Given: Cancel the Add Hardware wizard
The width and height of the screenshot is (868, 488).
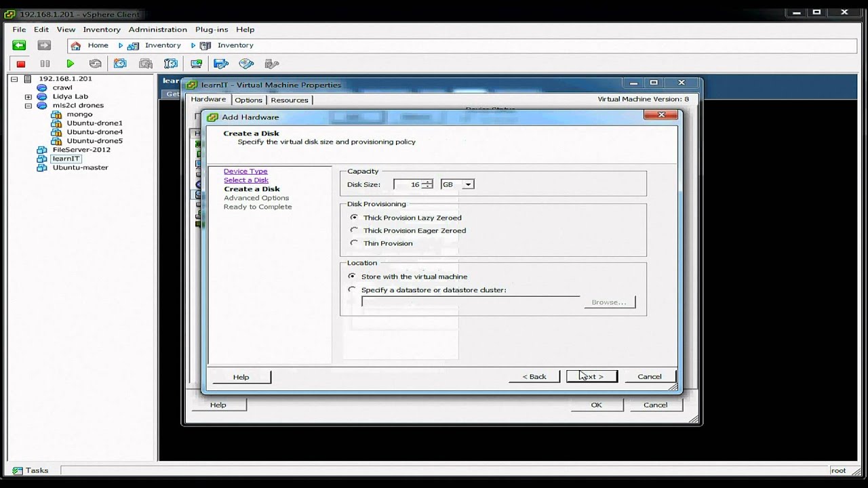Looking at the screenshot, I should pyautogui.click(x=649, y=376).
